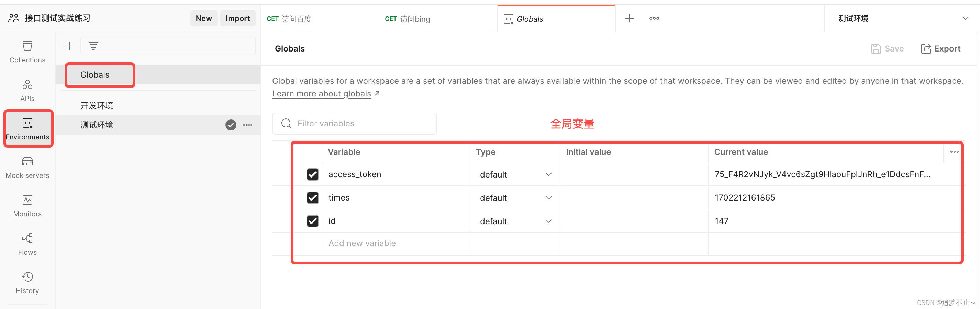Select 开发环境 environment
980x309 pixels.
pyautogui.click(x=158, y=106)
